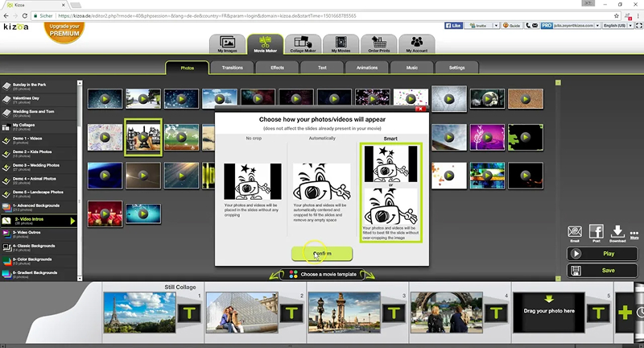Open the Collage Maker section
Screen dimensions: 644x348
coord(302,44)
